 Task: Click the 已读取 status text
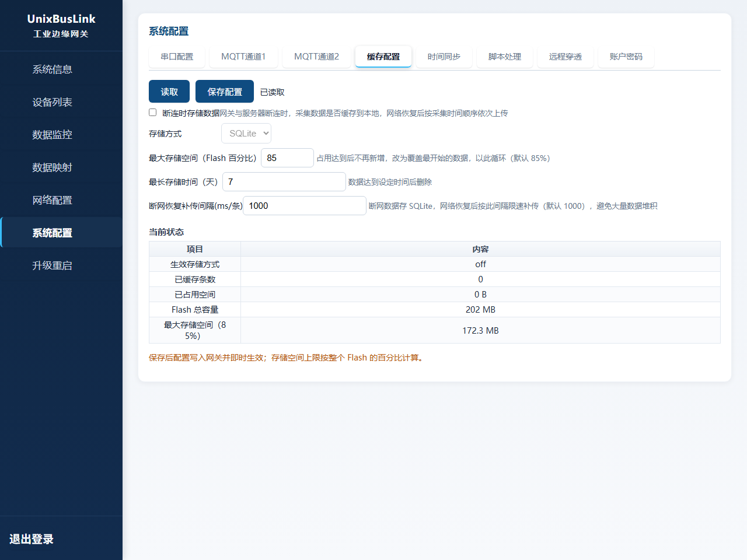pos(273,92)
